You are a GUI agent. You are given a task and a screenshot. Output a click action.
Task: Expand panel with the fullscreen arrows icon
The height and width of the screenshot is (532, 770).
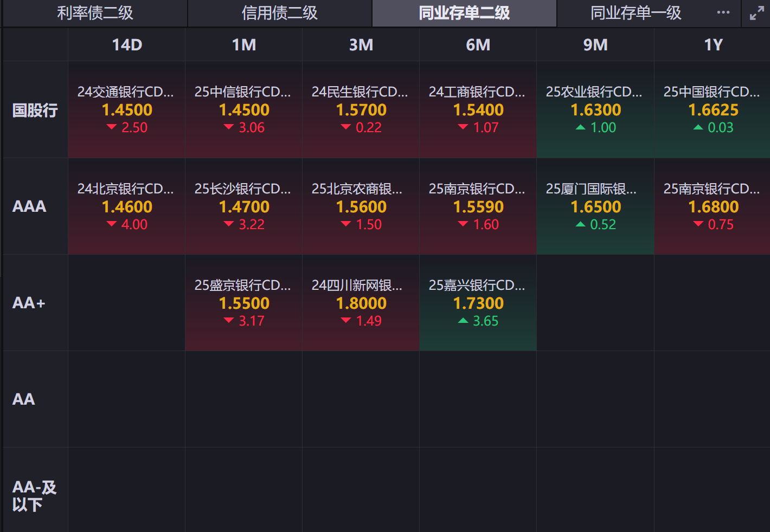pyautogui.click(x=756, y=13)
